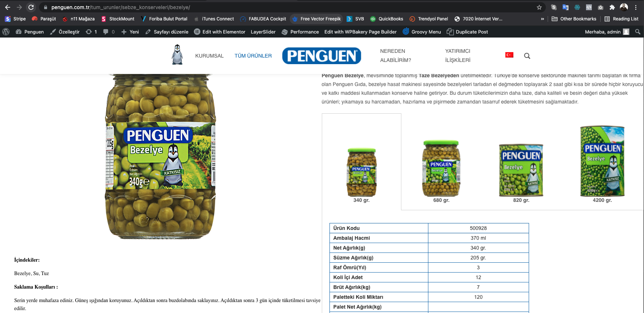Click the penguin mascot icon in header

pyautogui.click(x=177, y=55)
